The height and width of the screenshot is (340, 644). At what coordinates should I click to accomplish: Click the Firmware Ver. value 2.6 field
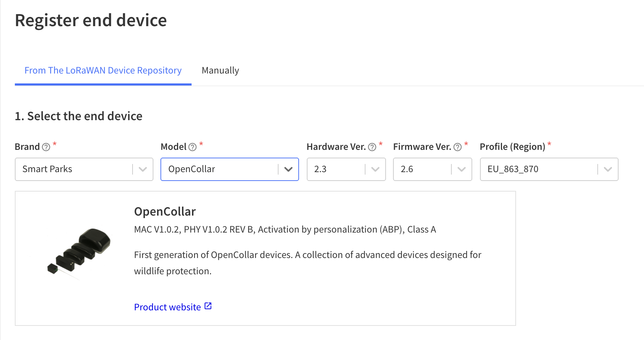[x=421, y=169]
